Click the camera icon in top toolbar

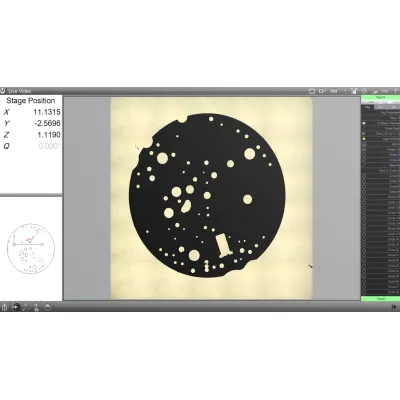pyautogui.click(x=322, y=91)
